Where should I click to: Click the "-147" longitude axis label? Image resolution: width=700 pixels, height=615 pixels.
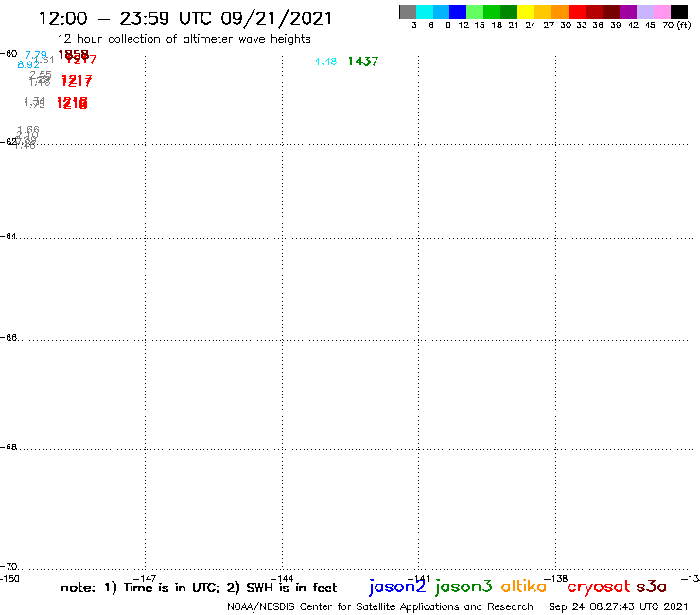coord(145,579)
